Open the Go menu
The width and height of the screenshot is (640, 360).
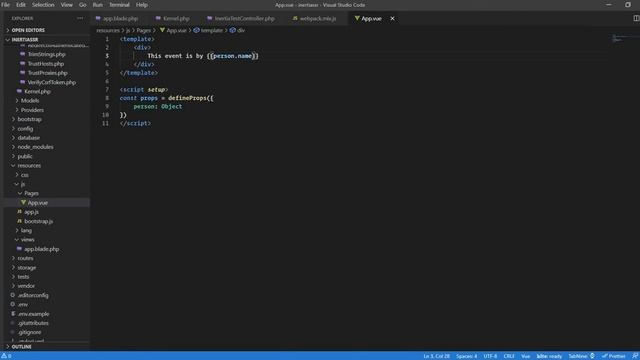coord(82,5)
